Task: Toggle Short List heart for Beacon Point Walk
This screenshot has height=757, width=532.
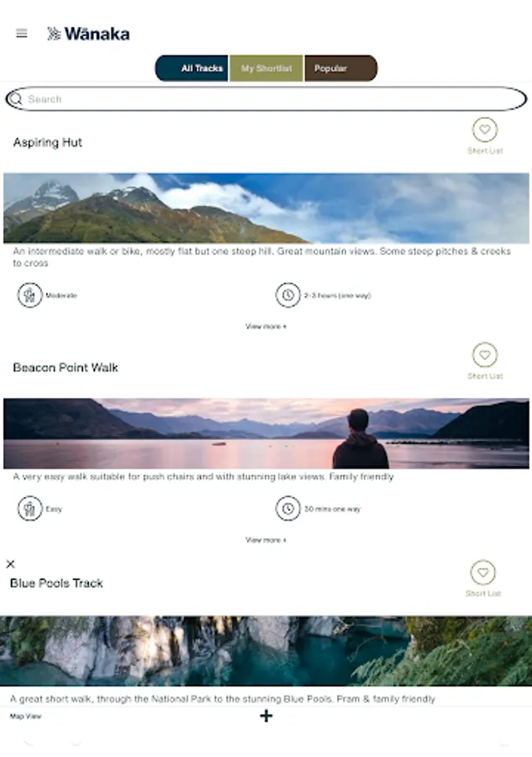Action: tap(485, 355)
